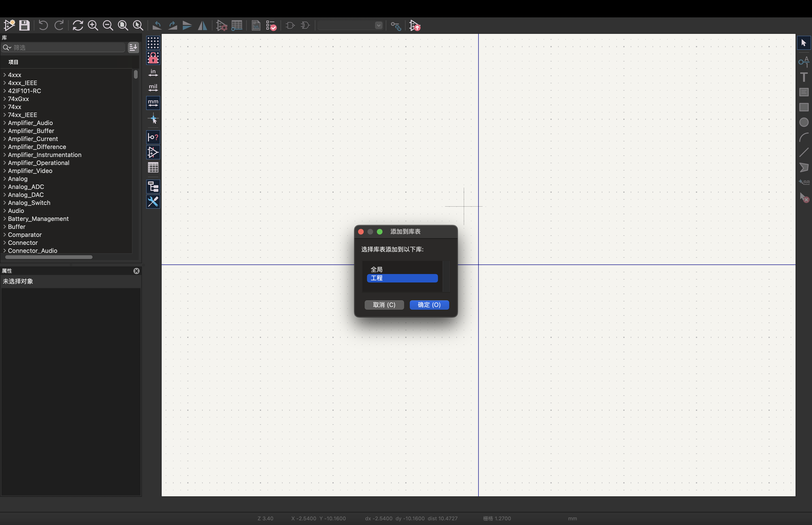Activate the select arrow tool
This screenshot has height=525, width=812.
point(804,43)
